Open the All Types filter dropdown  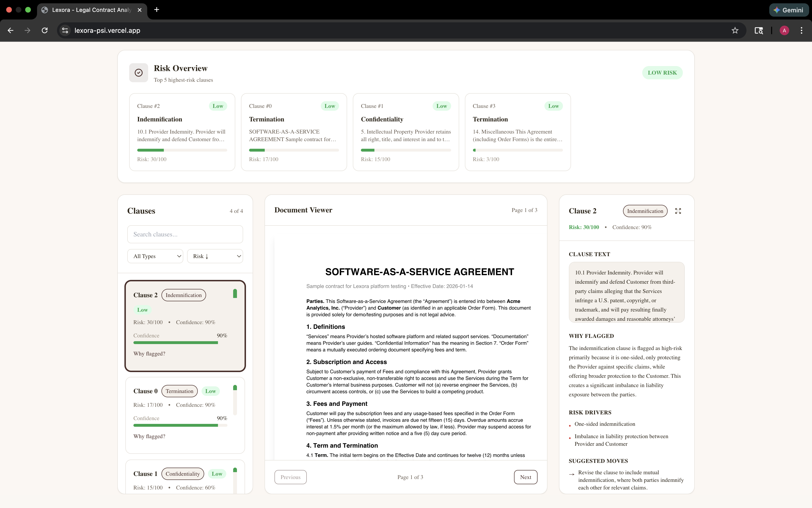pos(155,256)
